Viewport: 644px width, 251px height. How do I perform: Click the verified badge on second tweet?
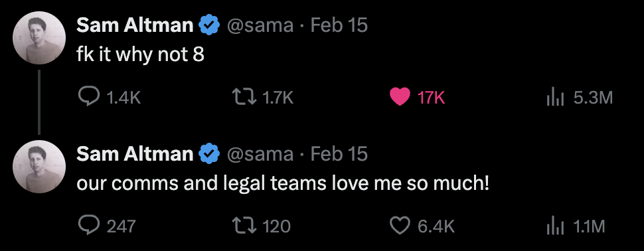point(209,154)
